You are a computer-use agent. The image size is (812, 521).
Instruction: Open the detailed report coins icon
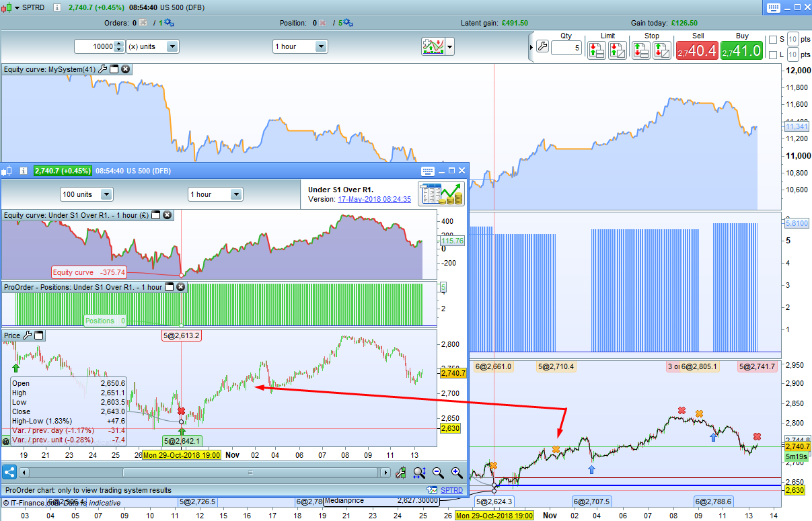click(x=441, y=194)
